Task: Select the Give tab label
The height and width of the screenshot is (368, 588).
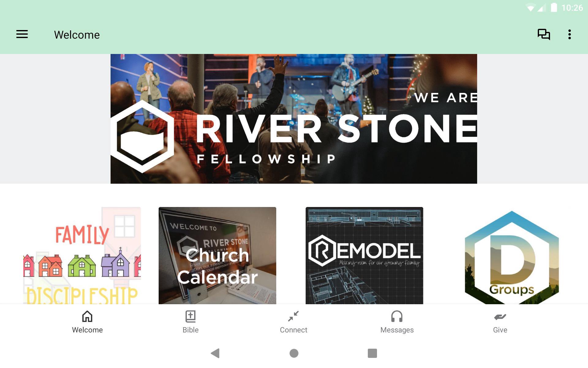Action: (500, 330)
